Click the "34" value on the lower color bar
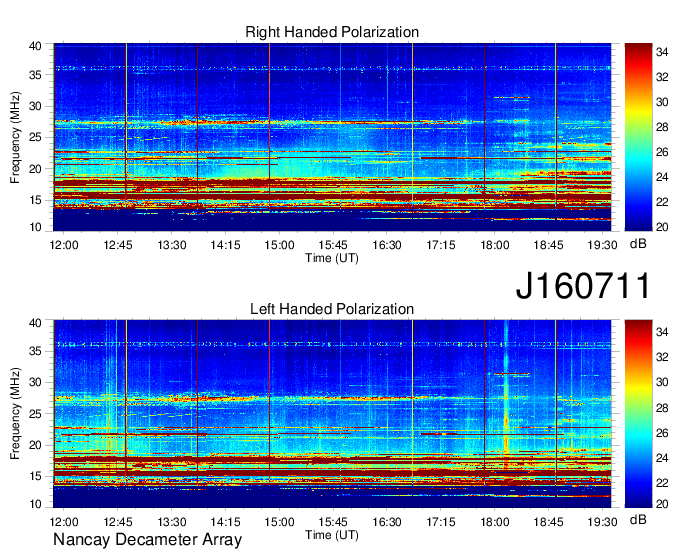 (662, 332)
